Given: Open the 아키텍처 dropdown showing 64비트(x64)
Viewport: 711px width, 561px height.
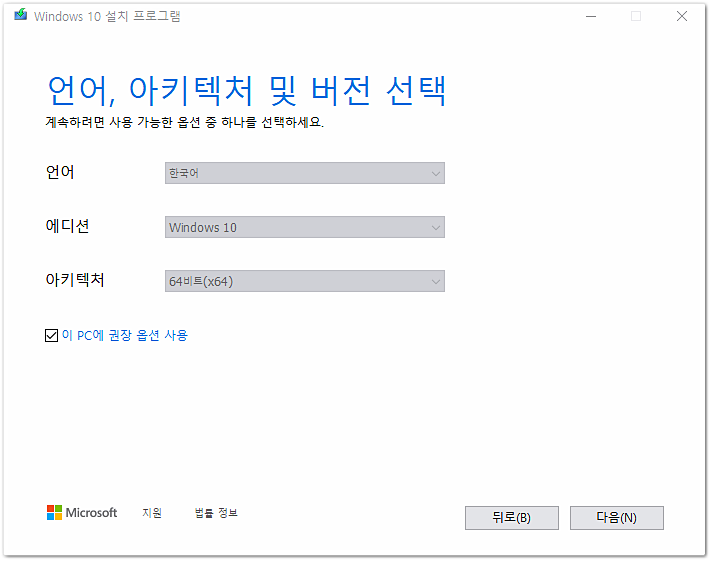Looking at the screenshot, I should click(x=305, y=281).
